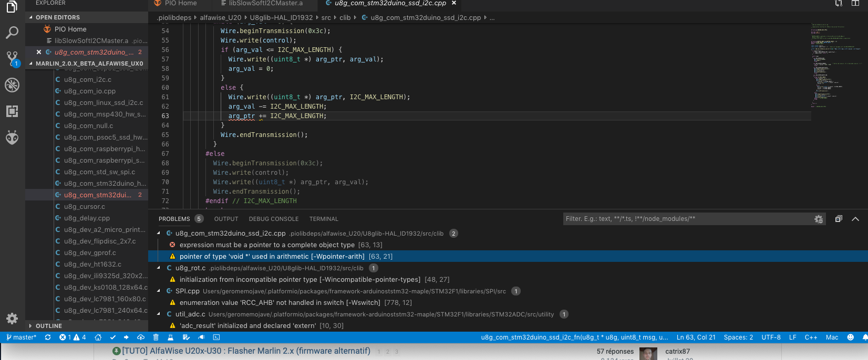The image size is (868, 360).
Task: Open the Search view in activity bar
Action: point(12,33)
